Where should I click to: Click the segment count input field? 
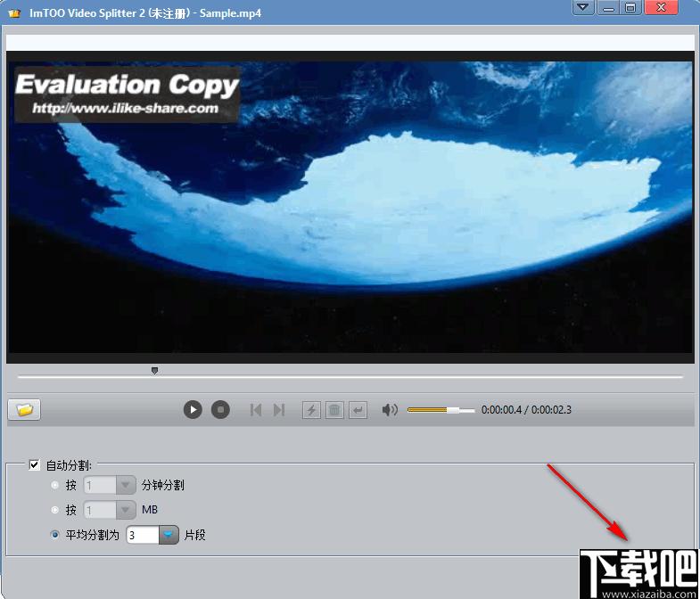(x=142, y=535)
